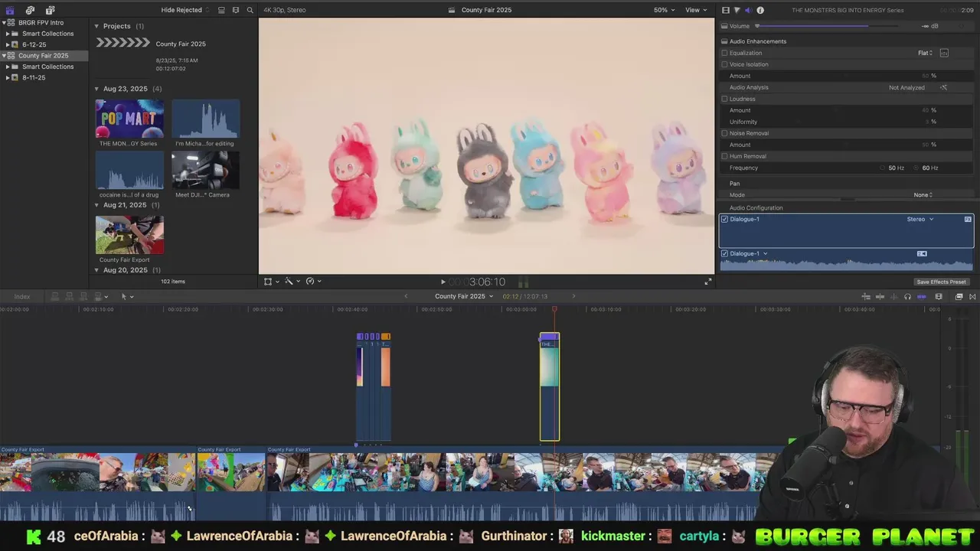Open the Info inspector icon
980x551 pixels.
[x=760, y=10]
